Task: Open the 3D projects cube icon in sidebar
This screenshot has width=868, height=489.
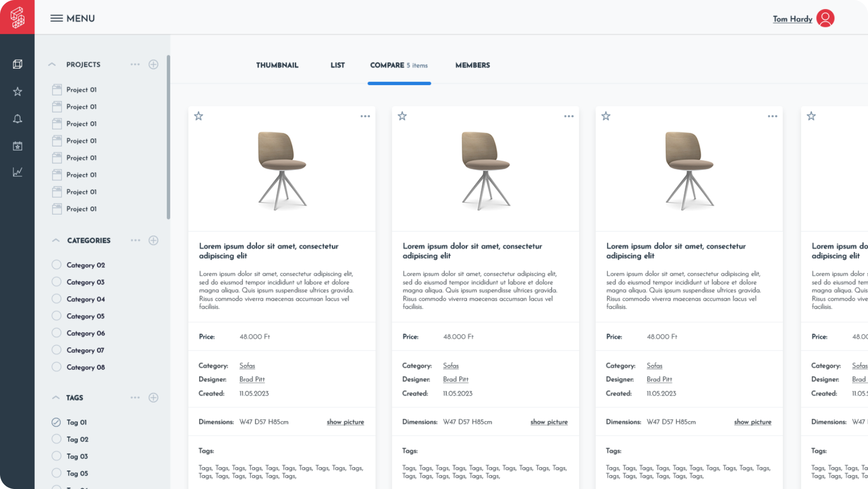Action: pos(17,64)
